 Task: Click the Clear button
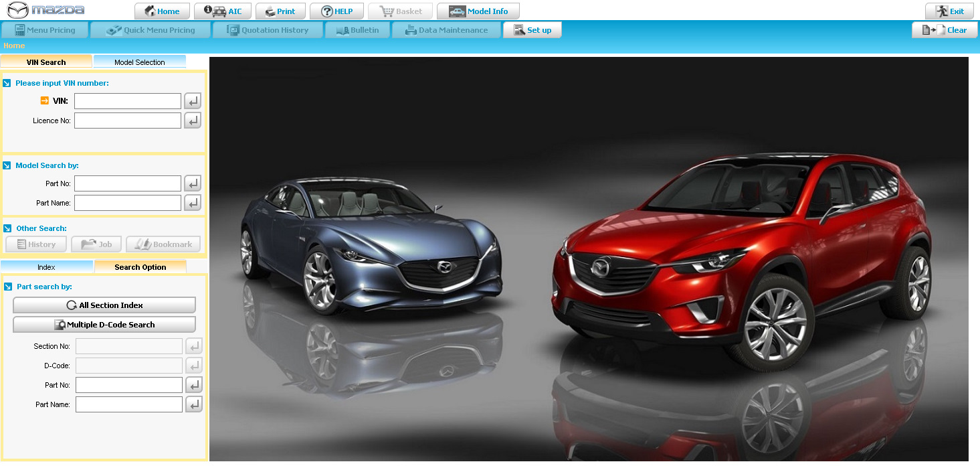tap(945, 30)
